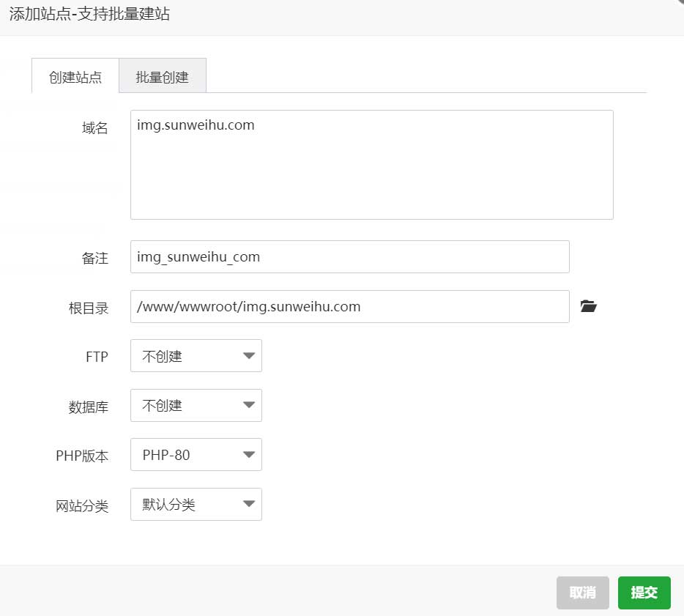684x616 pixels.
Task: Click the dialog title 添加站点-支持批量建站
Action: (89, 14)
